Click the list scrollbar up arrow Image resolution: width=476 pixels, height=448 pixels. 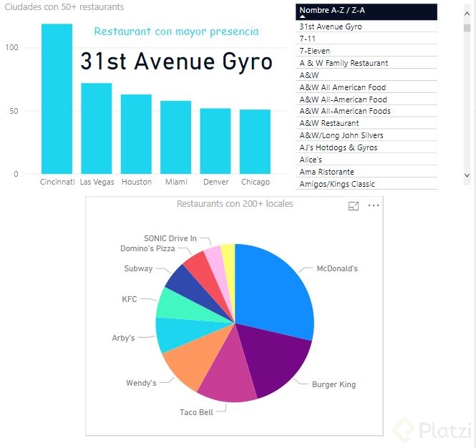tap(467, 14)
